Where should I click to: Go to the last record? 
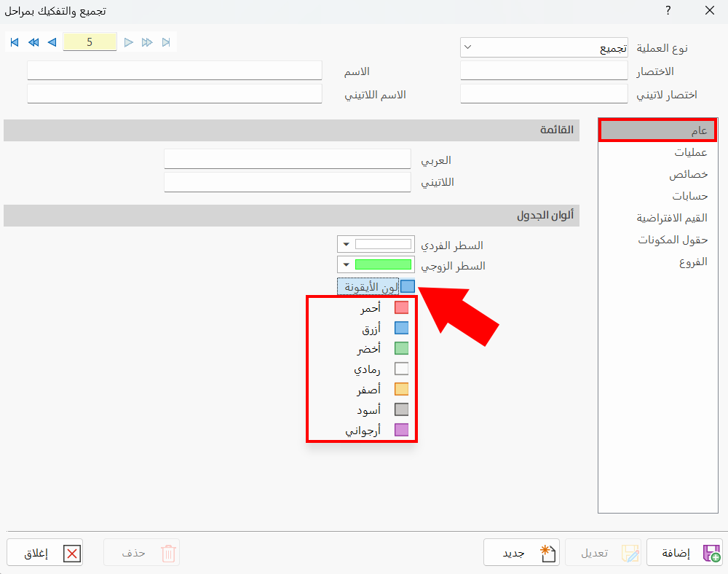(x=166, y=42)
